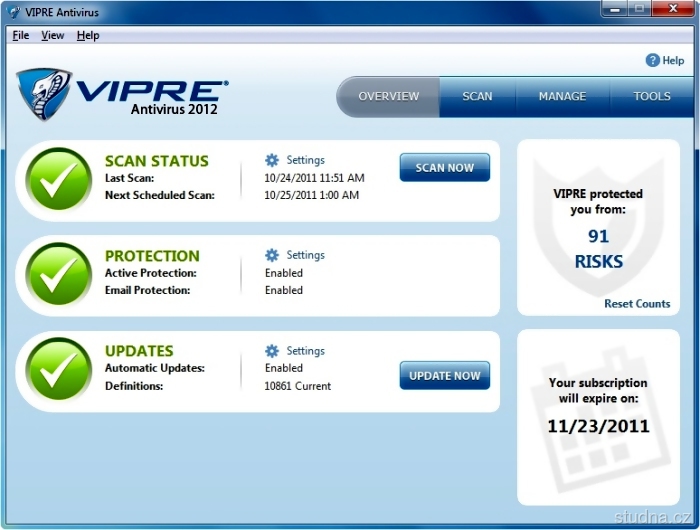Switch to the Manage tab
Image resolution: width=700 pixels, height=530 pixels.
point(562,96)
